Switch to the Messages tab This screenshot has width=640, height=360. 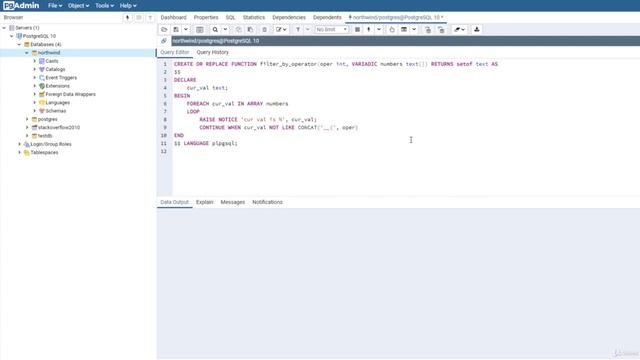pyautogui.click(x=233, y=202)
